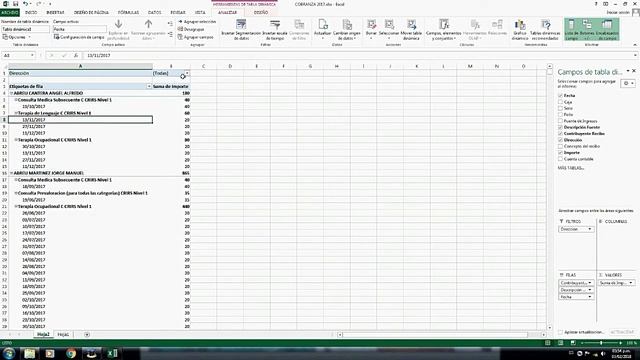Click Desagrupar in the ribbon
The height and width of the screenshot is (360, 640).
[191, 29]
